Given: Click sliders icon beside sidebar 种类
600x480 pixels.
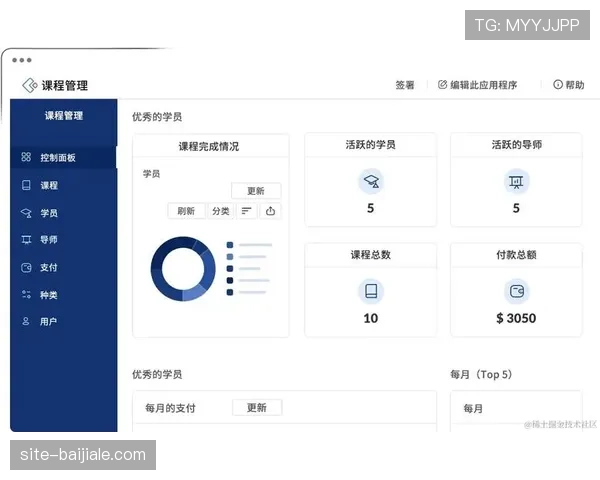Looking at the screenshot, I should 26,294.
